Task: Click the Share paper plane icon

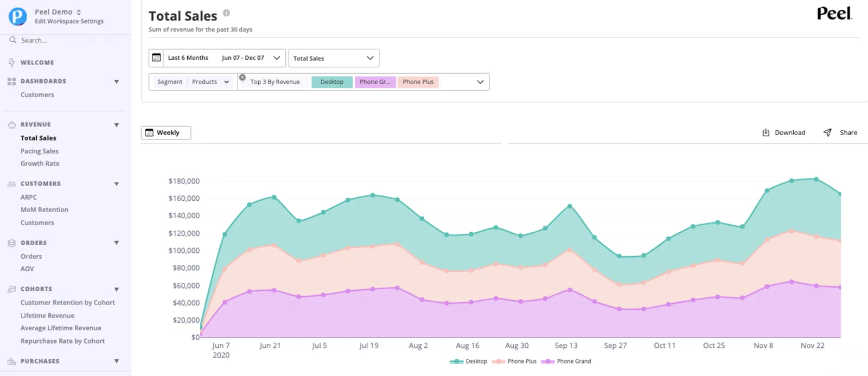Action: (x=827, y=132)
